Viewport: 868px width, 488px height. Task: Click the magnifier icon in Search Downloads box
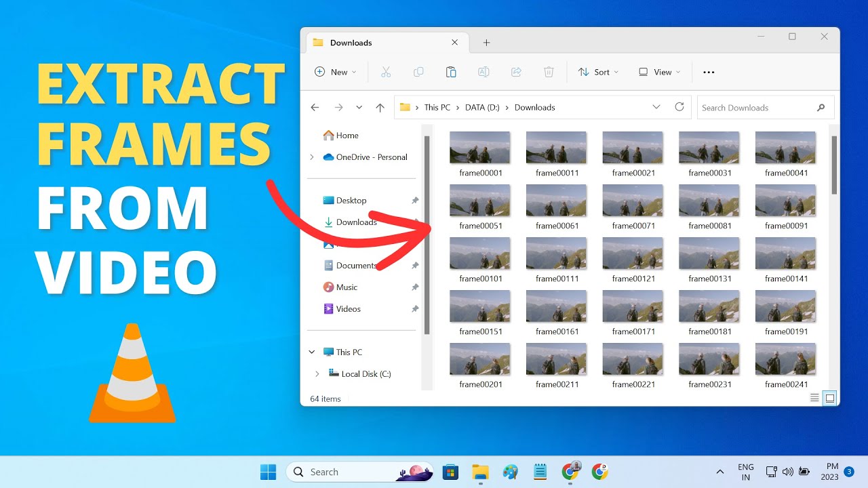point(821,107)
